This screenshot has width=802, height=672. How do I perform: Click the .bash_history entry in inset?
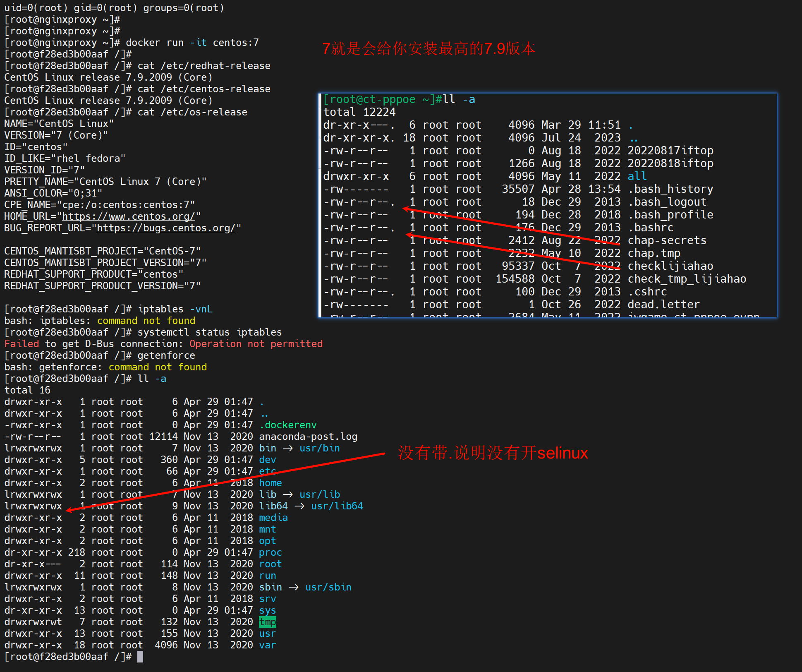[x=670, y=189]
